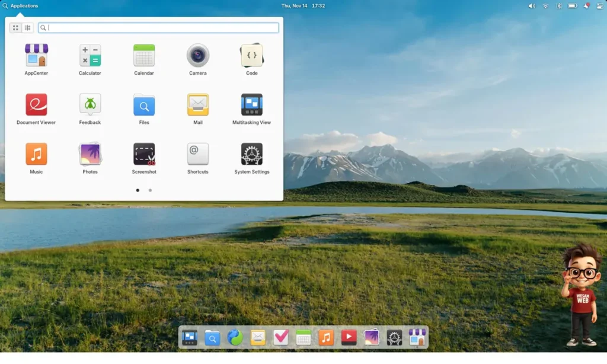Expand the battery power indicator
The width and height of the screenshot is (607, 364).
pyautogui.click(x=573, y=6)
